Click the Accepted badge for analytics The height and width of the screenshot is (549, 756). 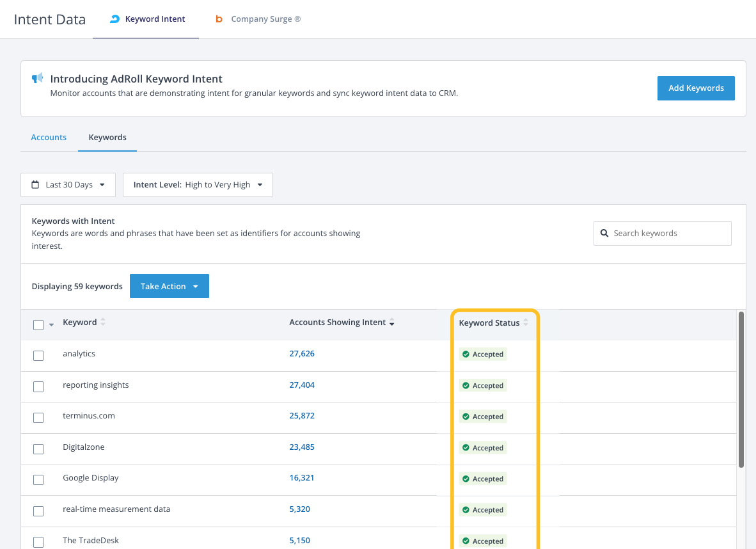coord(483,354)
